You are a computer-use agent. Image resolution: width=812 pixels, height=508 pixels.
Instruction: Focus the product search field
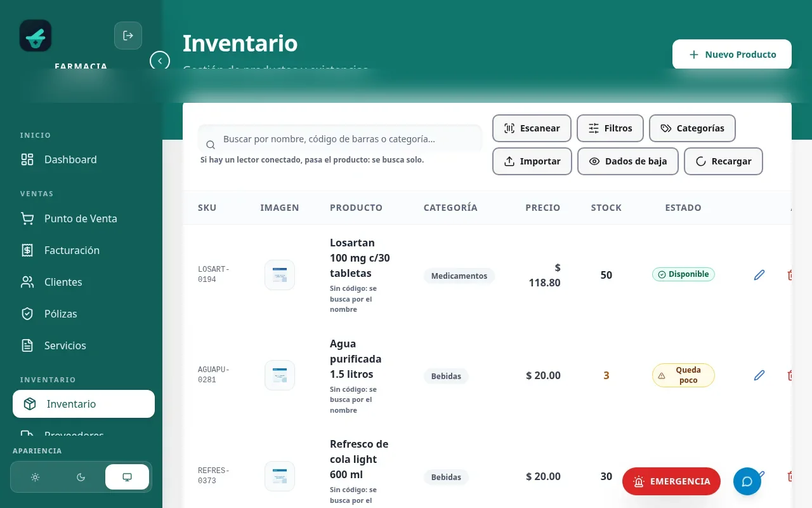pos(340,139)
